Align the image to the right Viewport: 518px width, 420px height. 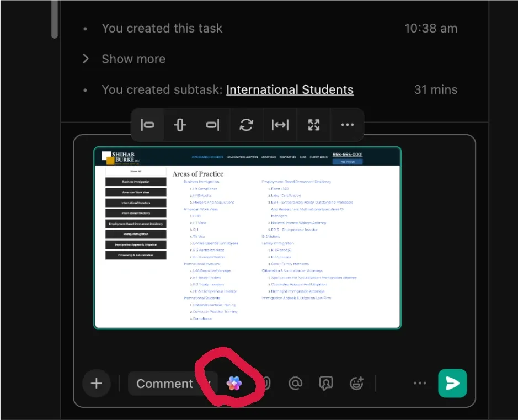click(x=212, y=125)
